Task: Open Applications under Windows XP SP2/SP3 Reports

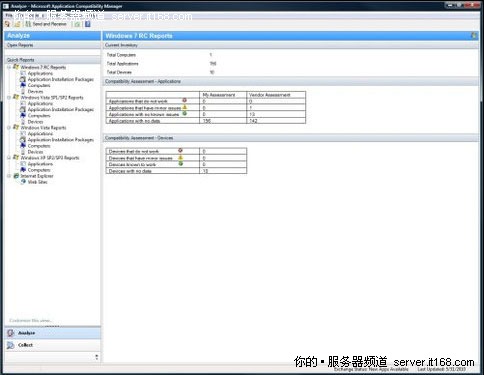Action: (x=40, y=164)
